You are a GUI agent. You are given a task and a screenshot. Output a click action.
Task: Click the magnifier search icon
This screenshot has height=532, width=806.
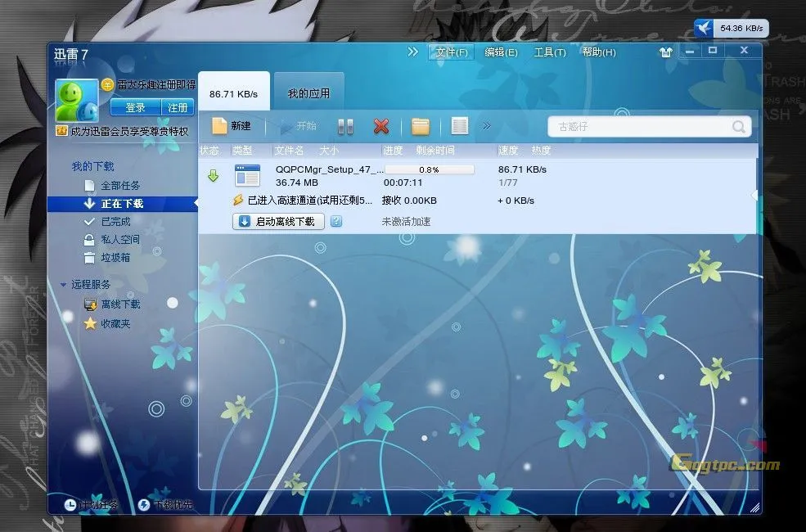coord(739,127)
